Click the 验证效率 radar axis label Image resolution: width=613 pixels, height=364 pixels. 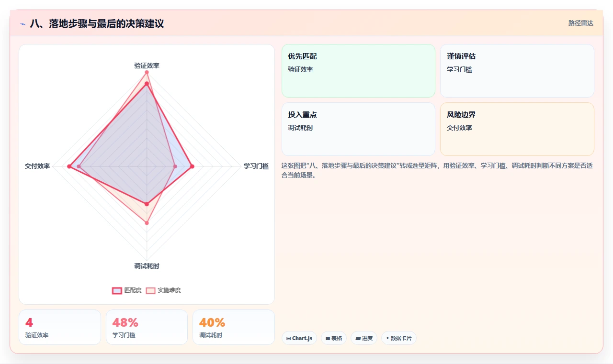(147, 66)
